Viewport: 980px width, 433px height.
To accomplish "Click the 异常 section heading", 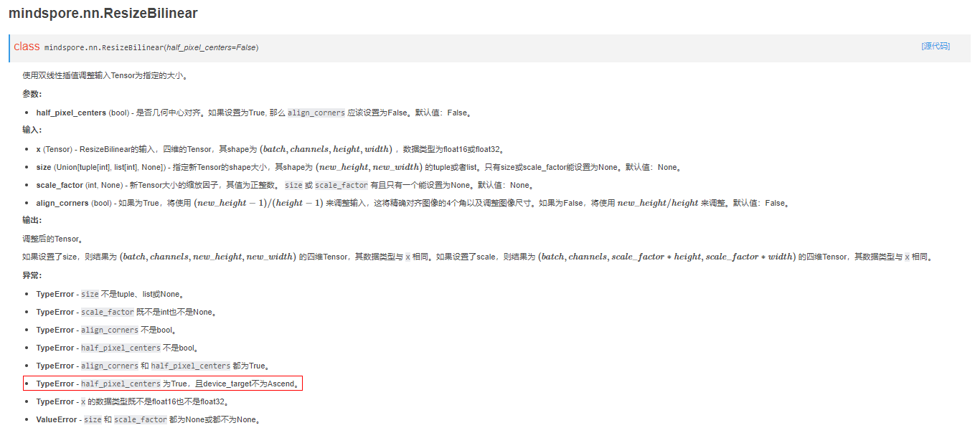I will click(x=32, y=275).
